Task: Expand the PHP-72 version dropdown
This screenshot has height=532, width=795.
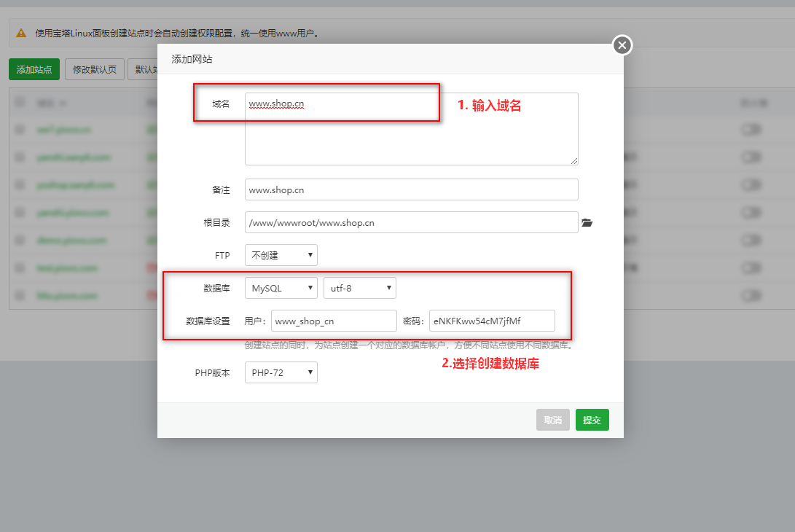Action: click(x=281, y=372)
